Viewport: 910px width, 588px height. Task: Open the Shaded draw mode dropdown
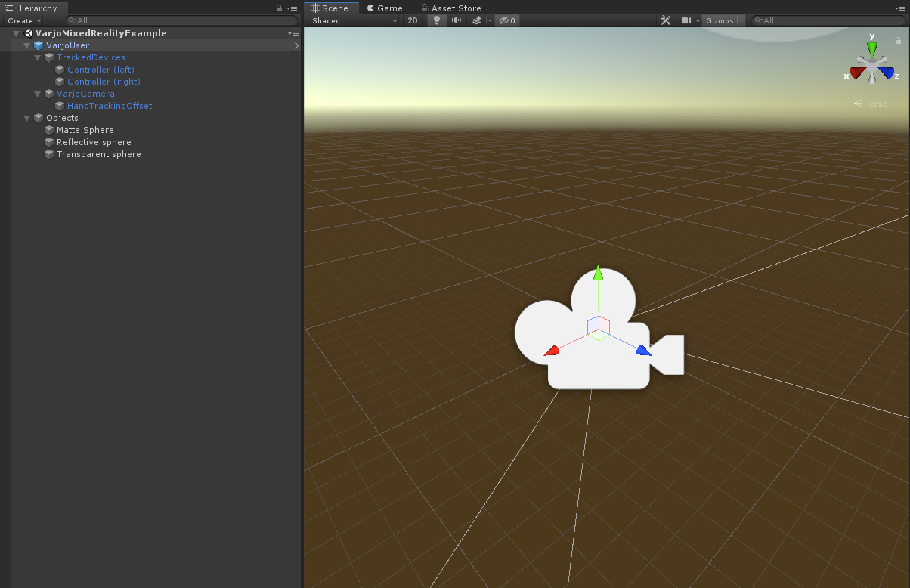pos(354,20)
